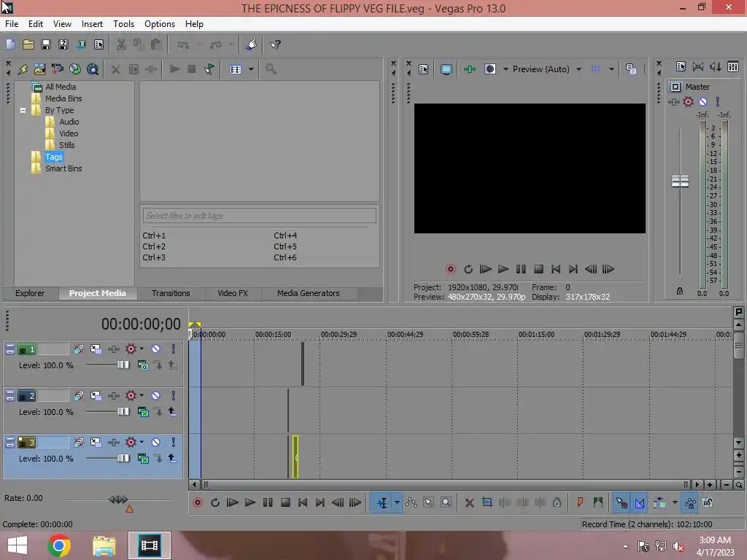Toggle Split Screen View in the preview
Screen dimensions: 747x560
pyautogui.click(x=489, y=69)
